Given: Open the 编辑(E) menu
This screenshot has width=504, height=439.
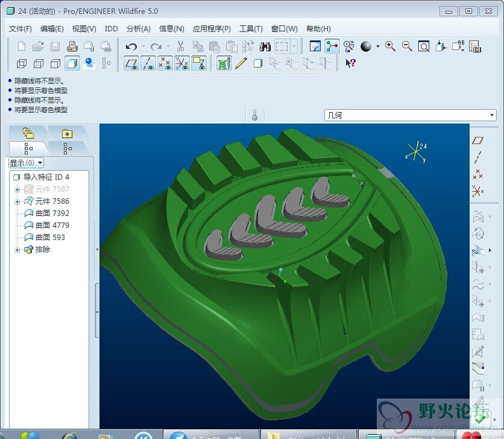Looking at the screenshot, I should coord(52,29).
